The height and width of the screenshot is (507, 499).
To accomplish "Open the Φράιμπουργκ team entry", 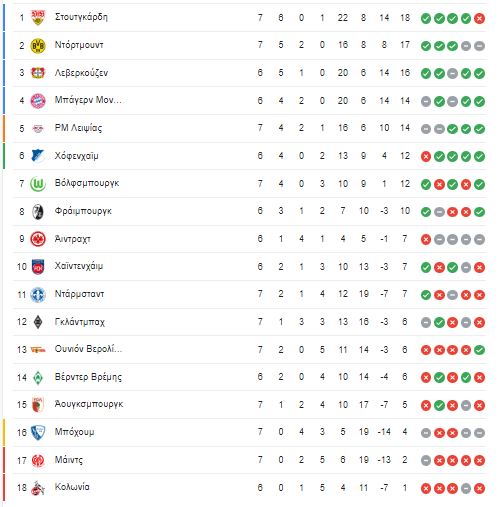I will [83, 211].
